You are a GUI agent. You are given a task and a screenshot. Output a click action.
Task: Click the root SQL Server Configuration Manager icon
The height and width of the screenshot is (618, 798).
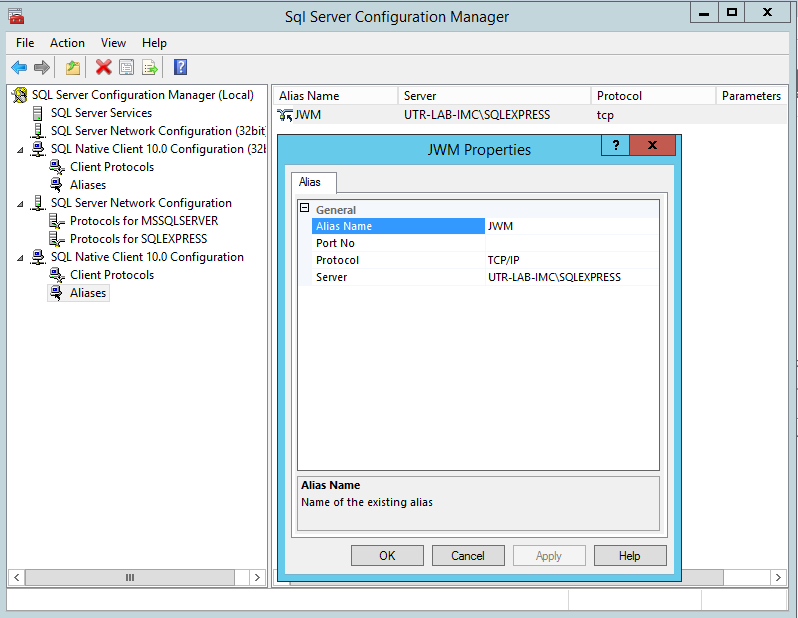[20, 95]
